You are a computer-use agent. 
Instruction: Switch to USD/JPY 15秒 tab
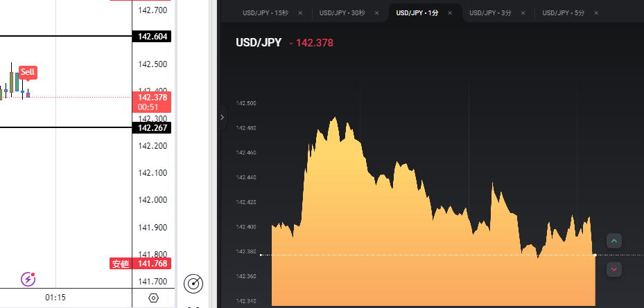click(x=266, y=13)
